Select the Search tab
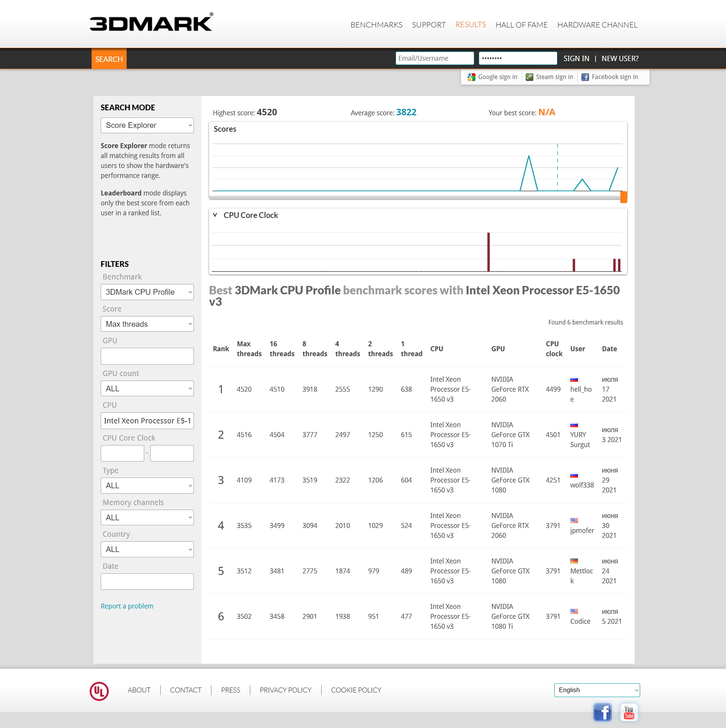726x728 pixels. click(x=109, y=59)
